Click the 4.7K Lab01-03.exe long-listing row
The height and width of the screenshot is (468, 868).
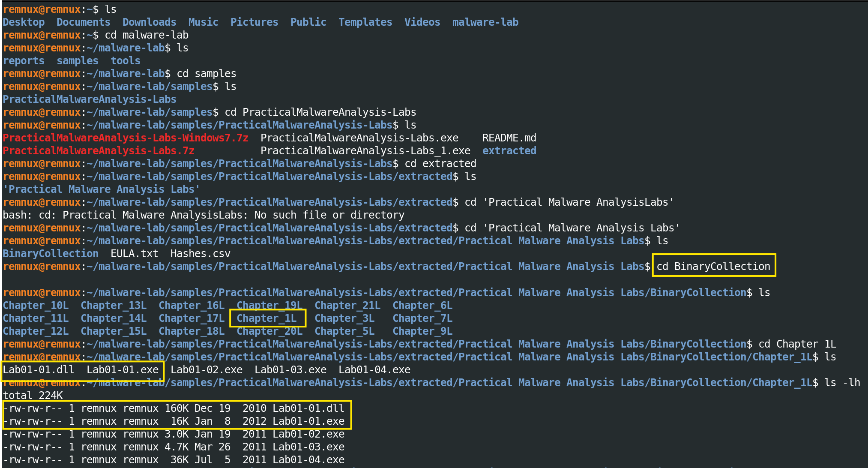point(174,447)
